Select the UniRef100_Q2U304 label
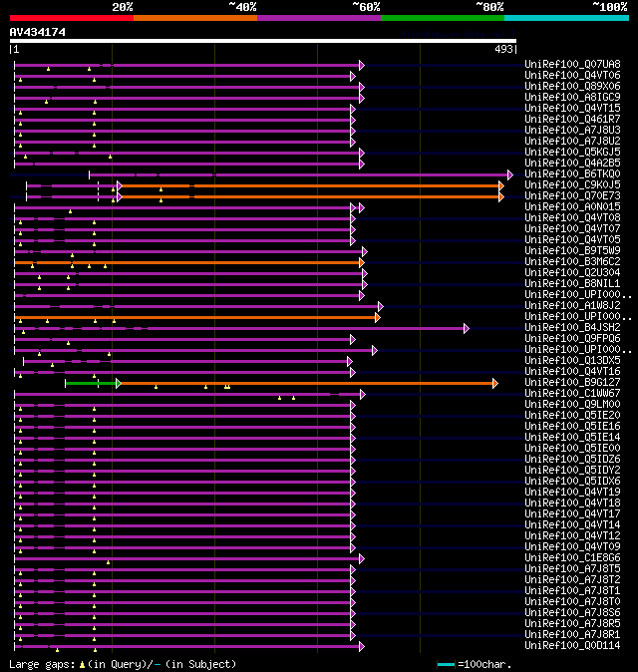Image resolution: width=638 pixels, height=672 pixels. (x=572, y=272)
